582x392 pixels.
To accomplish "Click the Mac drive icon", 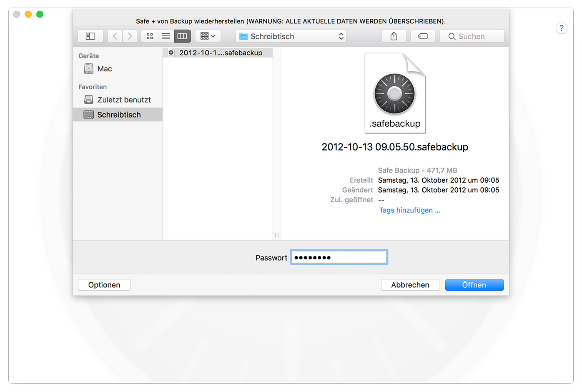I will (x=89, y=68).
